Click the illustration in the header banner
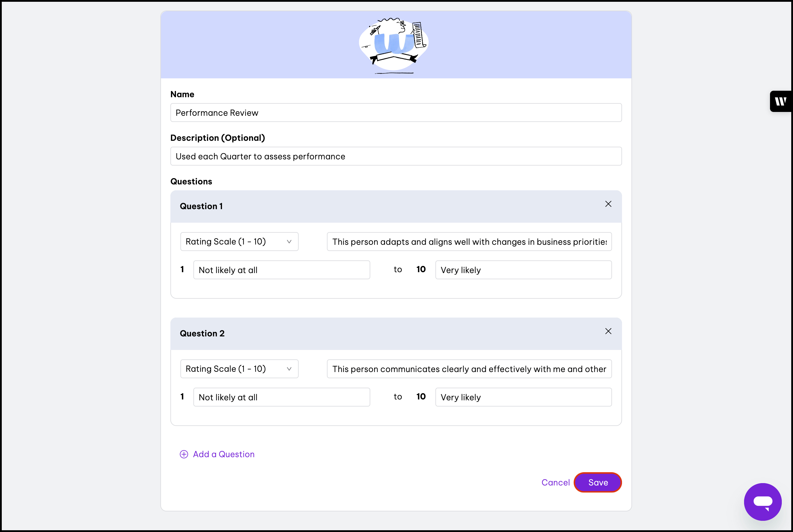Image resolution: width=793 pixels, height=532 pixels. tap(394, 45)
